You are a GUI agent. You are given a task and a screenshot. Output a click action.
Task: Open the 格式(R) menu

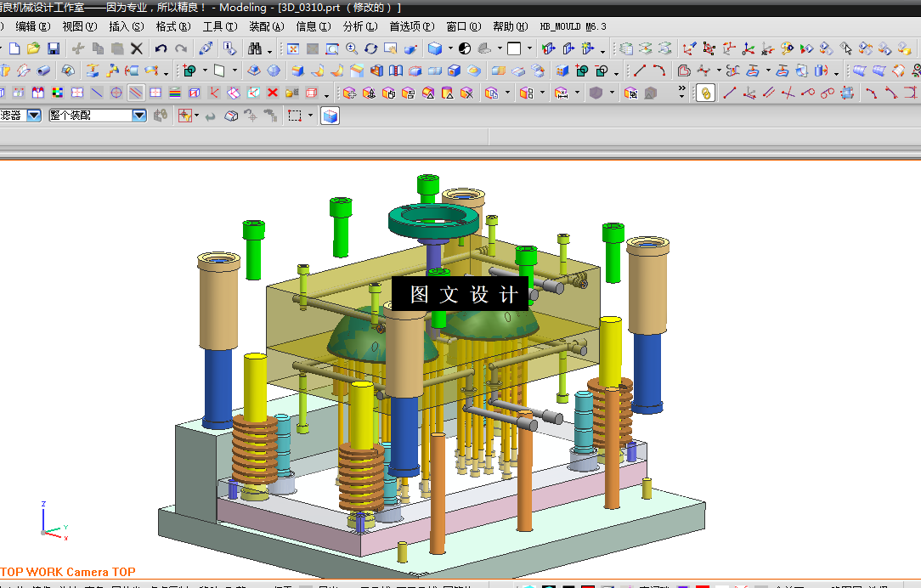click(173, 26)
